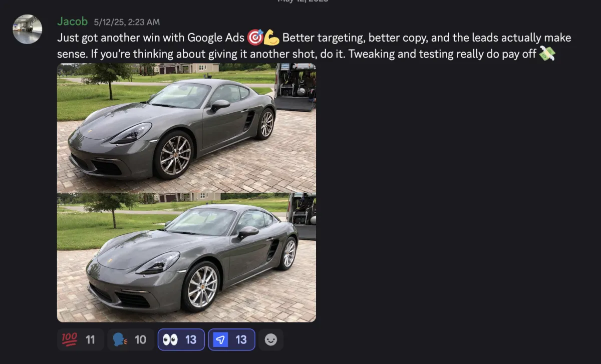This screenshot has height=364, width=601.
Task: Click the eyes emoji icon in reactions
Action: click(170, 340)
